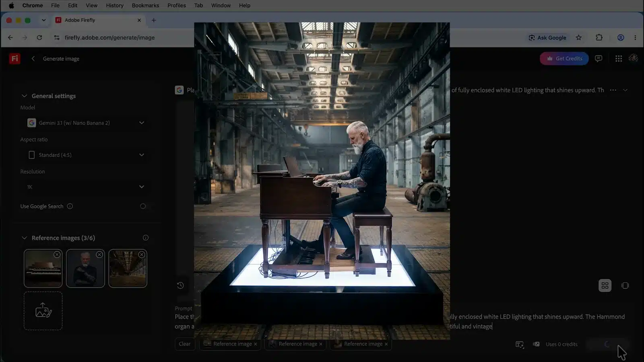Remove the man portrait reference image
Viewport: 644px width, 362px height.
click(99, 255)
